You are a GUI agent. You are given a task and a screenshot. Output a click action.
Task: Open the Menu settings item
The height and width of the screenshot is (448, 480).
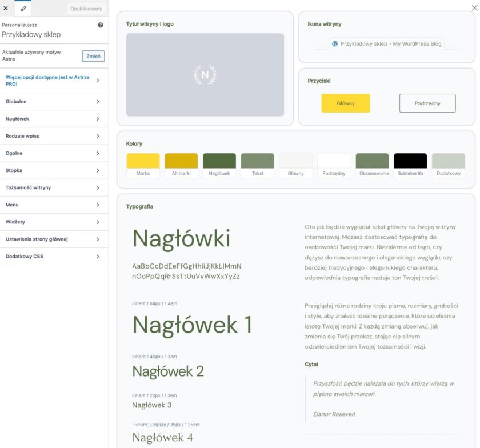54,205
